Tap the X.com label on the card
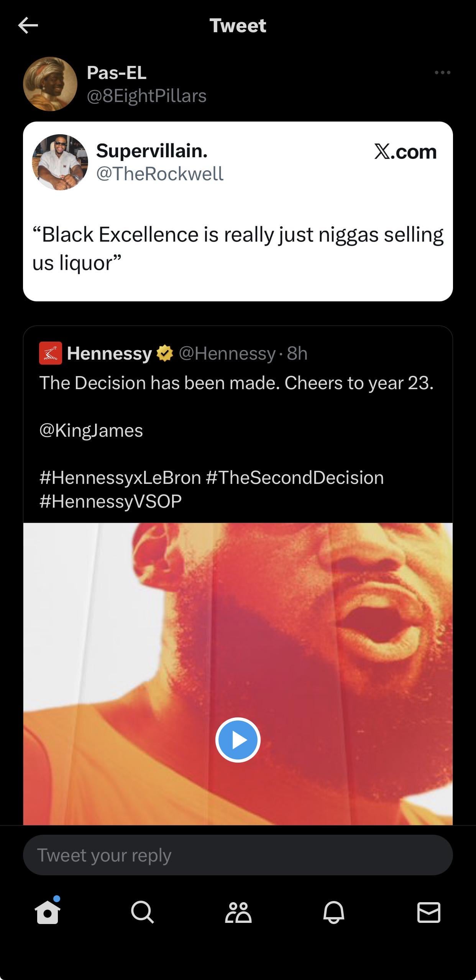This screenshot has width=476, height=980. [x=405, y=152]
